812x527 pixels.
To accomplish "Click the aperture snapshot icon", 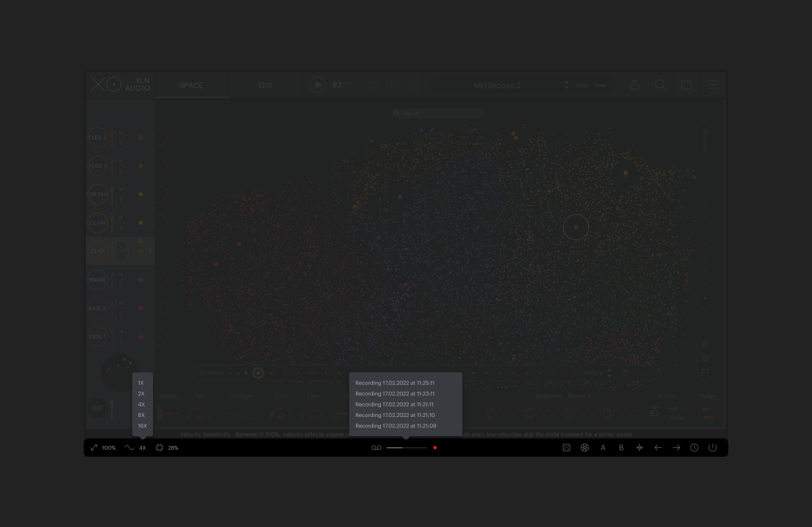I will click(585, 448).
